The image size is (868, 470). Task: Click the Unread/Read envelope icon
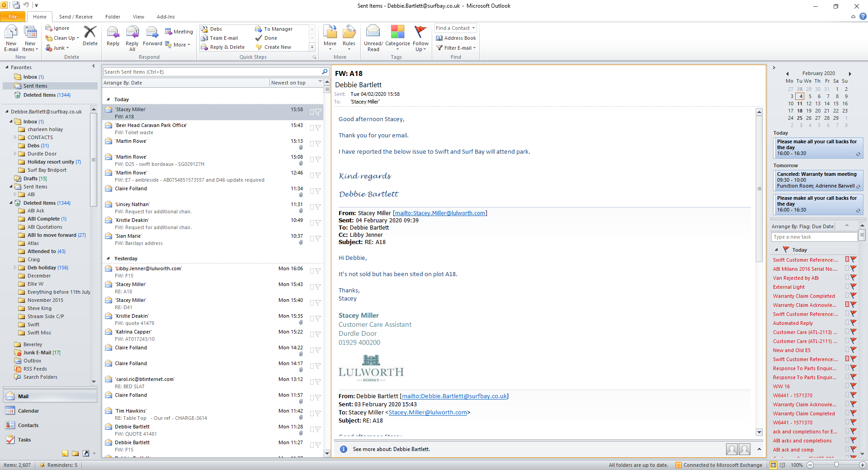pyautogui.click(x=373, y=33)
